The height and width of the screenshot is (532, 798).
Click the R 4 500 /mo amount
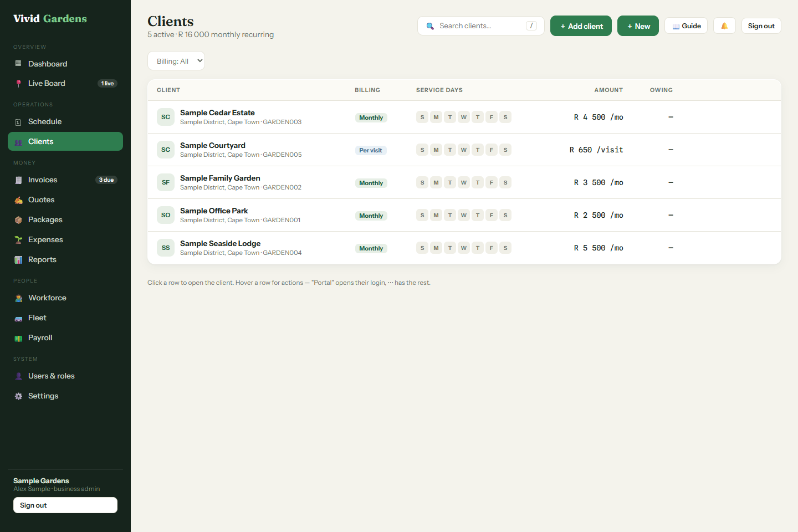(598, 117)
